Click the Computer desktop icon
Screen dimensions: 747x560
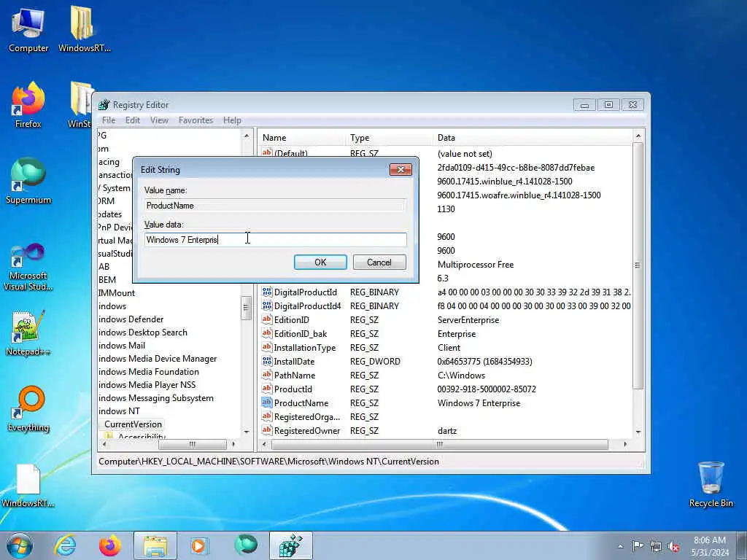tap(28, 30)
